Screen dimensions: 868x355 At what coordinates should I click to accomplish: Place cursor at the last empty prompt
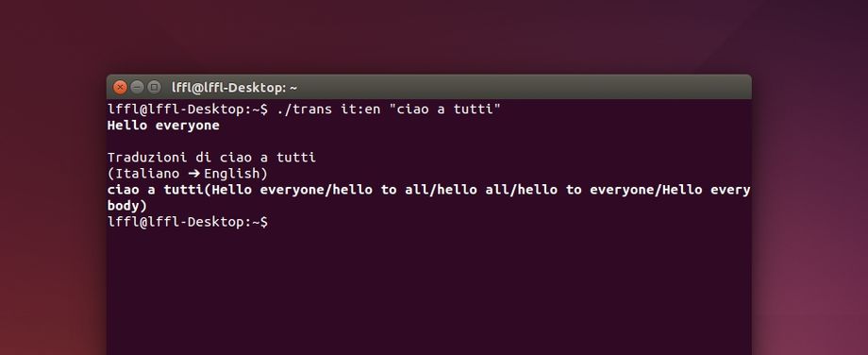[x=275, y=222]
